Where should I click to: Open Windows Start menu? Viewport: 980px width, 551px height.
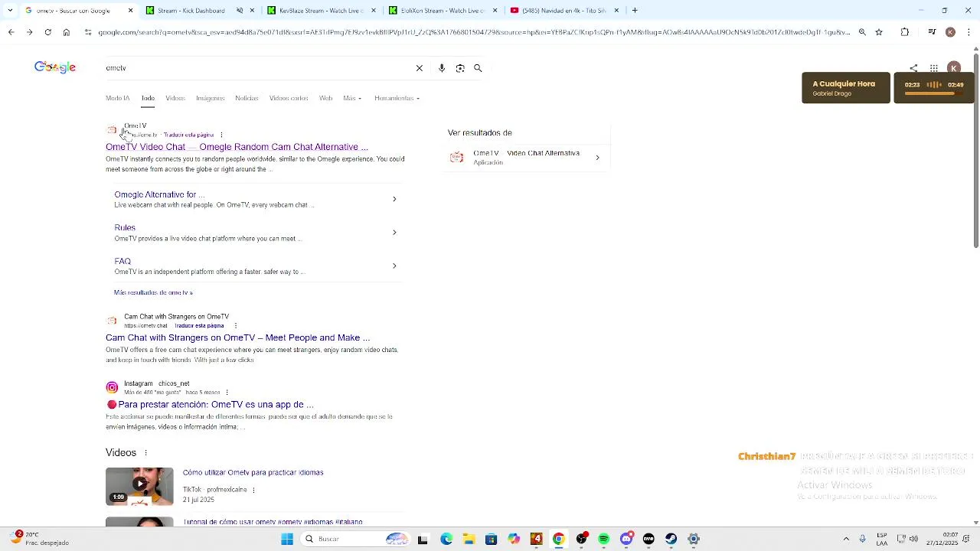click(287, 539)
